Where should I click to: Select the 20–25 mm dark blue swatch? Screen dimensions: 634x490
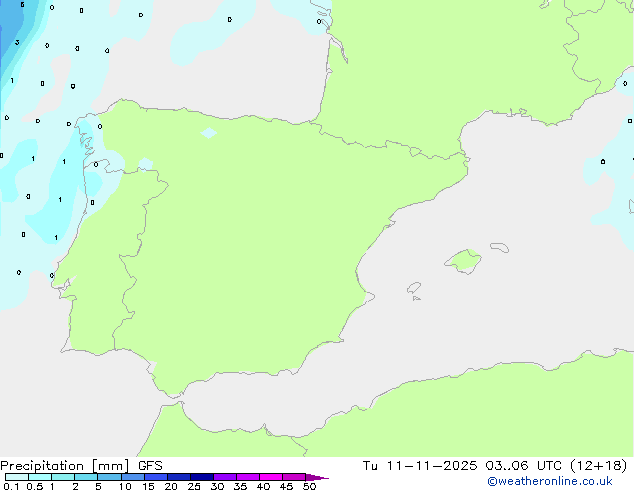[x=179, y=477]
